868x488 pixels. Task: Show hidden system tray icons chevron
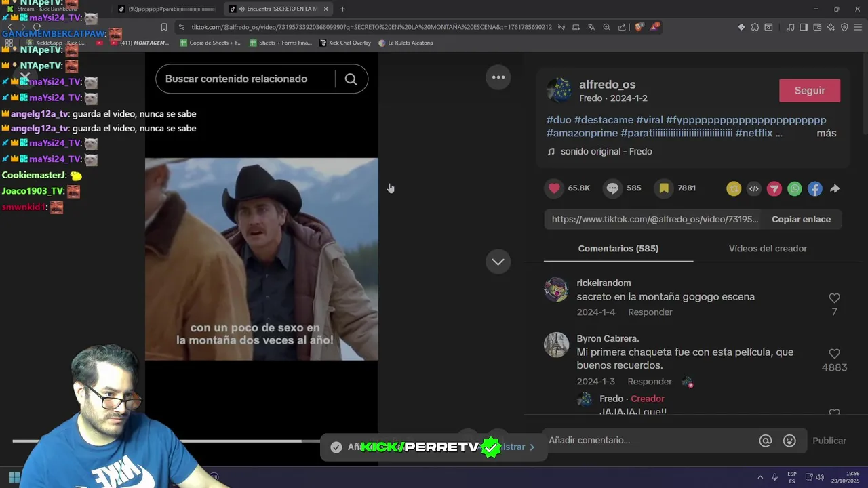coord(760,477)
